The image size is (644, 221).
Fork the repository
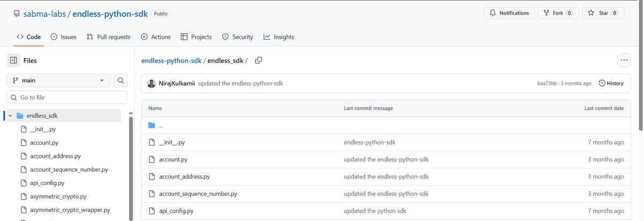coord(558,13)
